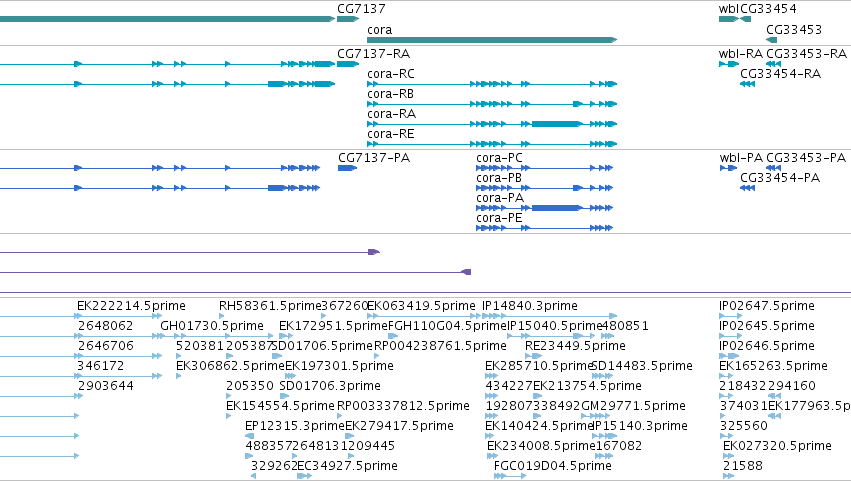Click the upper purple feature arrowhead

[x=374, y=252]
